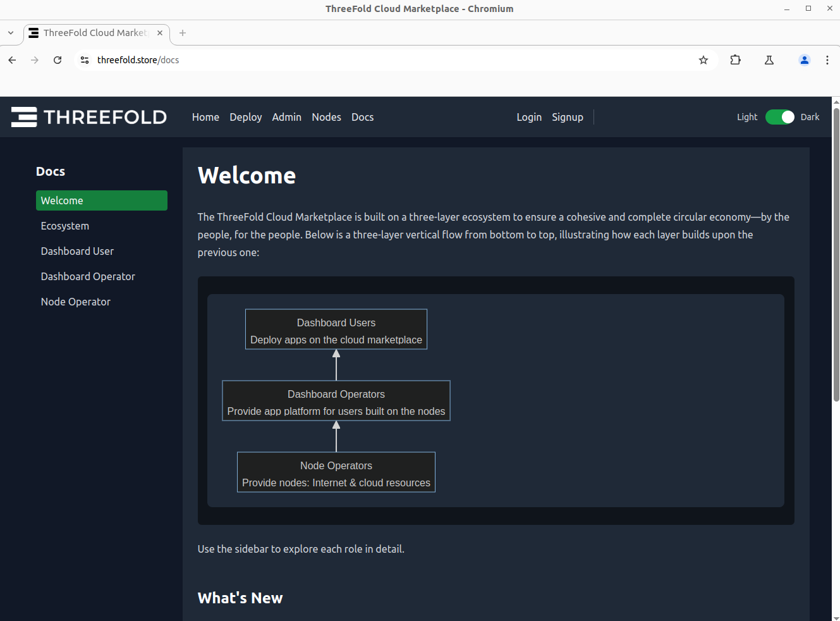The image size is (840, 621).
Task: Open the Deploy nav item
Action: 246,117
